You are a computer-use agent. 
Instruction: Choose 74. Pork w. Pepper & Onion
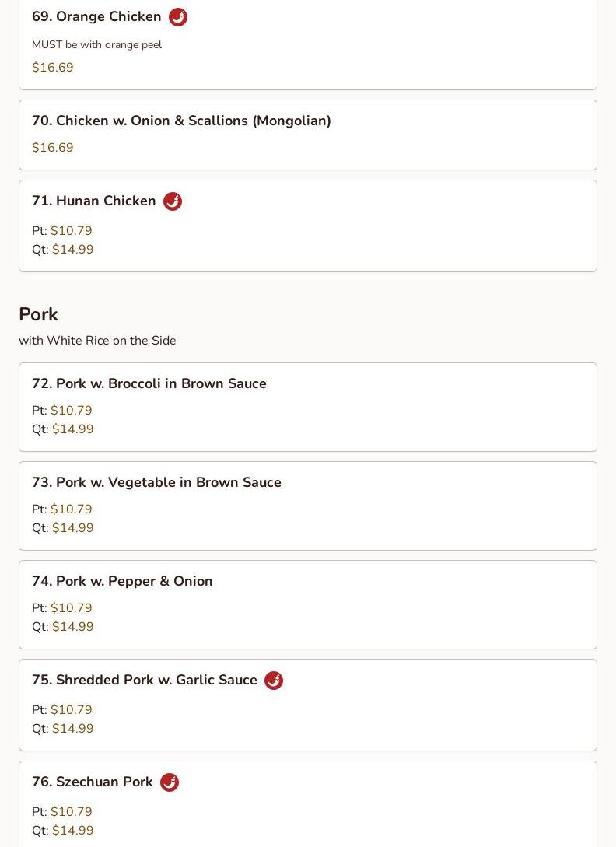(122, 581)
